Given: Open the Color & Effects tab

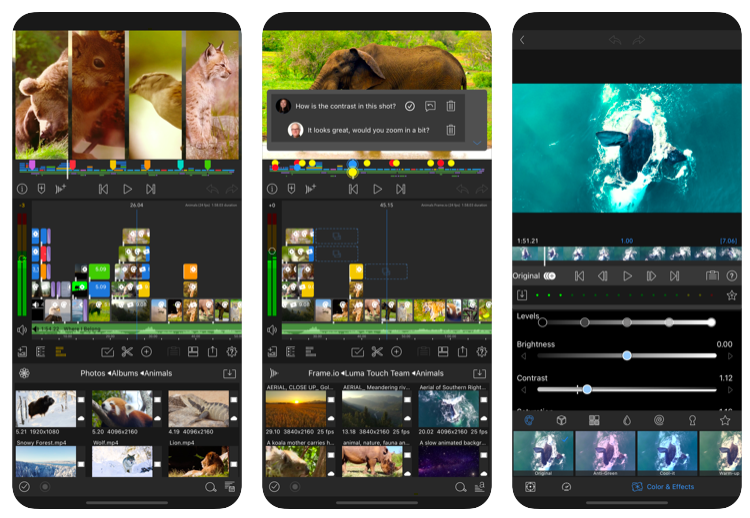Looking at the screenshot, I should 662,487.
